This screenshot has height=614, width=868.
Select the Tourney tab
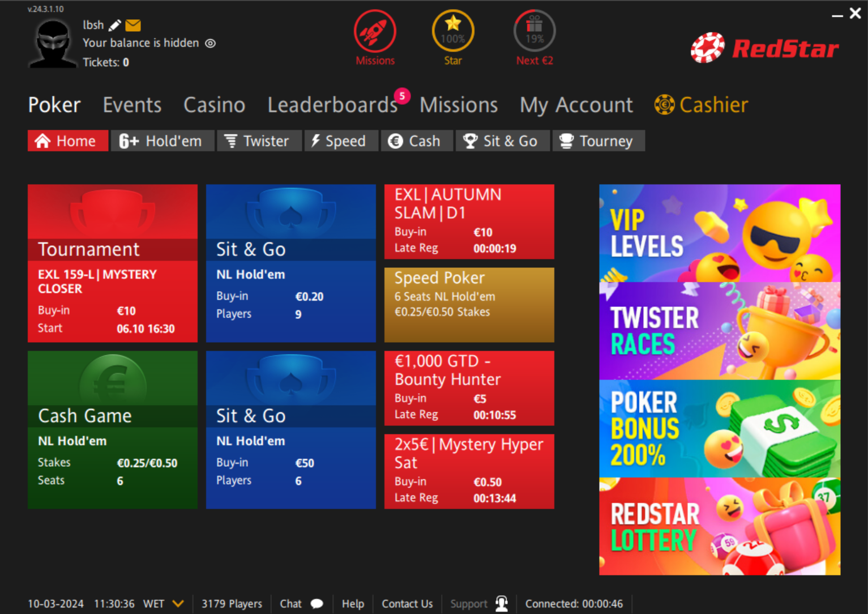click(598, 141)
